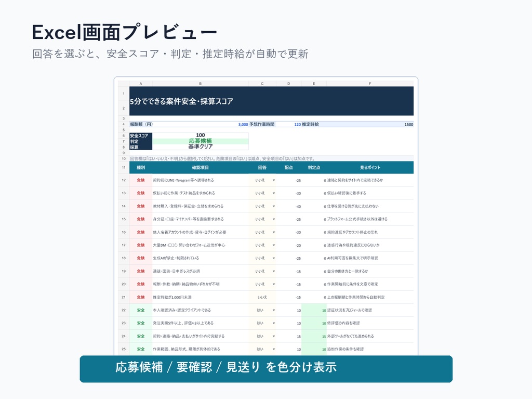The height and width of the screenshot is (399, 532).
Task: Click the 応募候補 judgement result cell
Action: pos(201,141)
